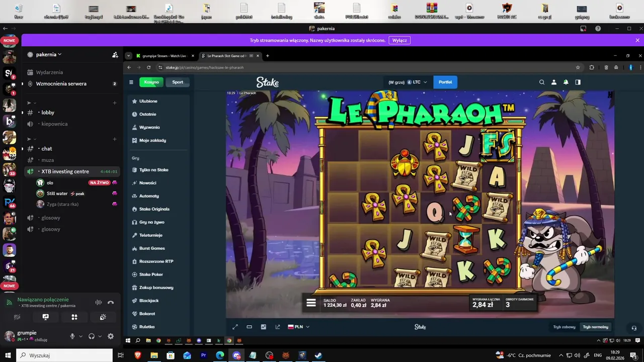Open Steam from Windows taskbar
Image resolution: width=644 pixels, height=362 pixels.
click(x=318, y=355)
